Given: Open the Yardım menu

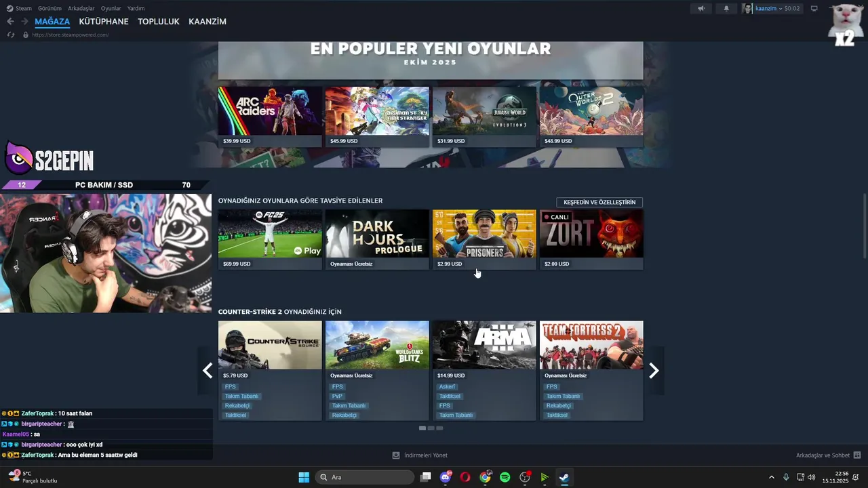Looking at the screenshot, I should pos(136,8).
